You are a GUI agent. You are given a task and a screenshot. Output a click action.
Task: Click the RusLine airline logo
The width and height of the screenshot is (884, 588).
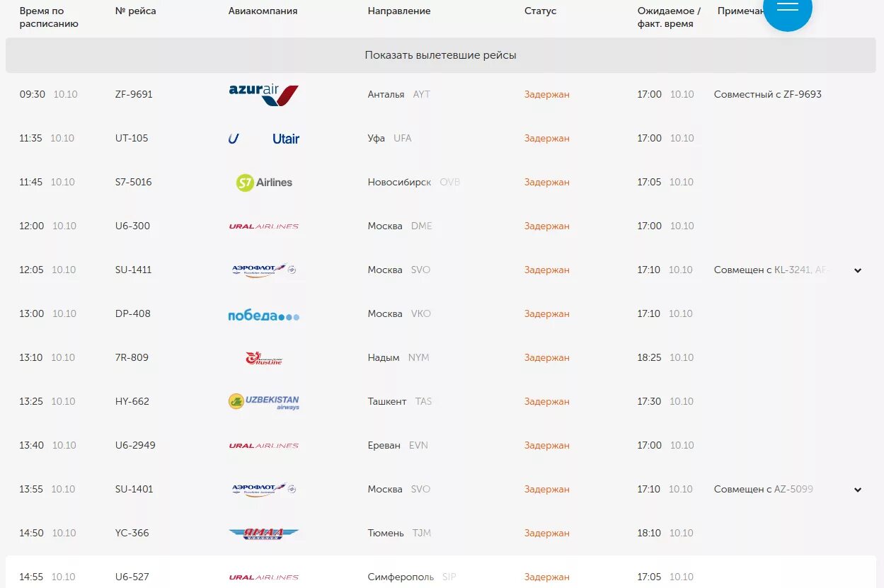pyautogui.click(x=264, y=358)
